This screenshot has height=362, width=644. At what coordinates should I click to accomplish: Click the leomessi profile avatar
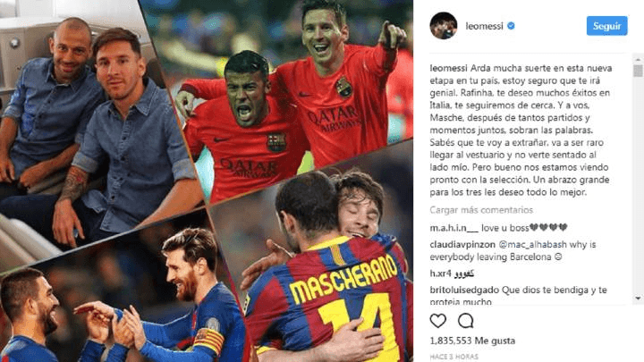point(443,26)
